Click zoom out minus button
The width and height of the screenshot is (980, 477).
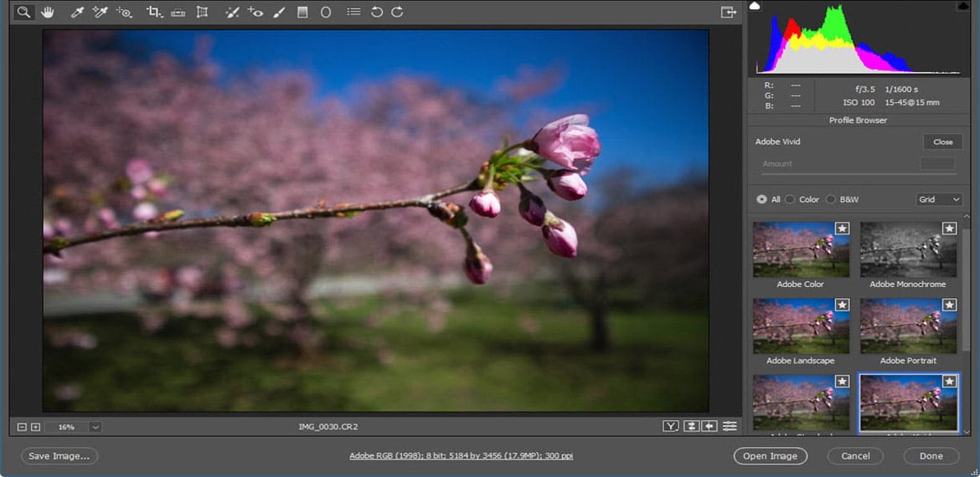point(22,427)
